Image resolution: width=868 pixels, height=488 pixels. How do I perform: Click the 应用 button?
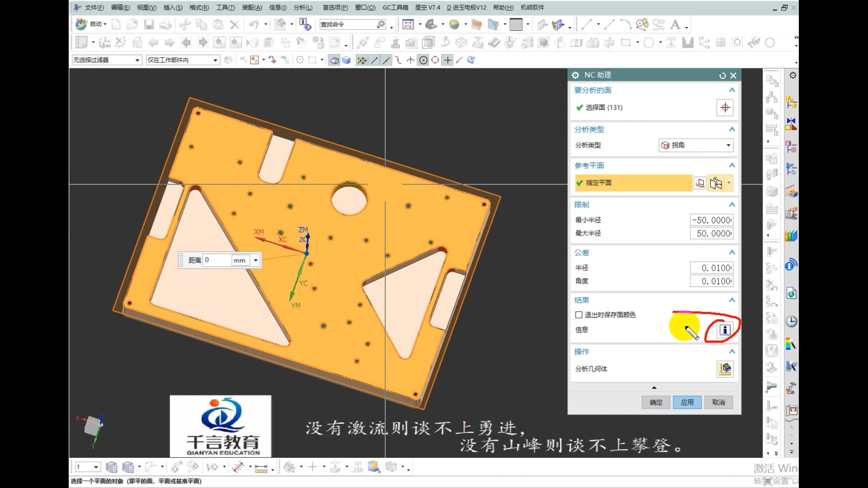[x=687, y=402]
